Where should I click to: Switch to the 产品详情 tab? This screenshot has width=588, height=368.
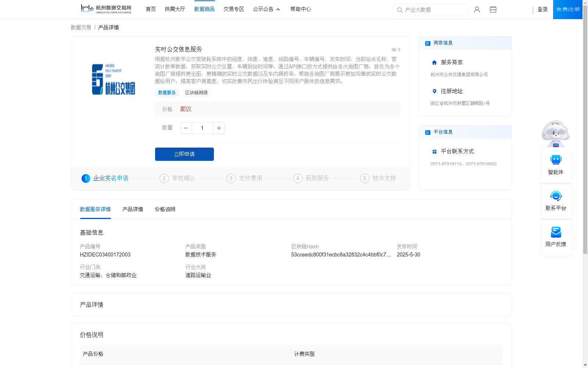click(x=133, y=209)
